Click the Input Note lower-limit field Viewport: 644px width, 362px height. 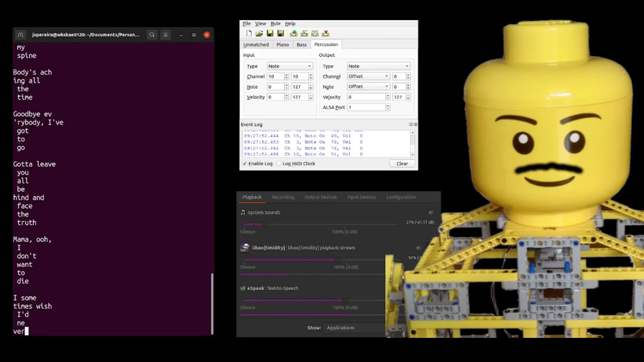(277, 87)
